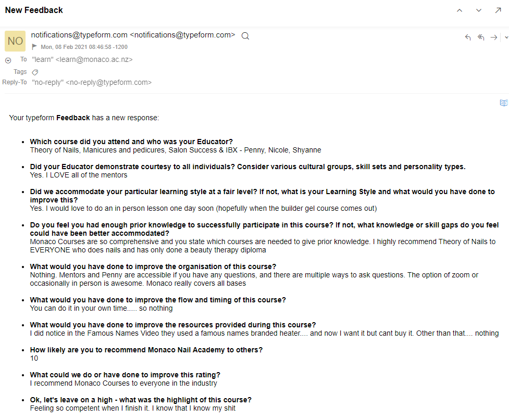
Task: Open the more actions dropdown arrow
Action: click(506, 37)
